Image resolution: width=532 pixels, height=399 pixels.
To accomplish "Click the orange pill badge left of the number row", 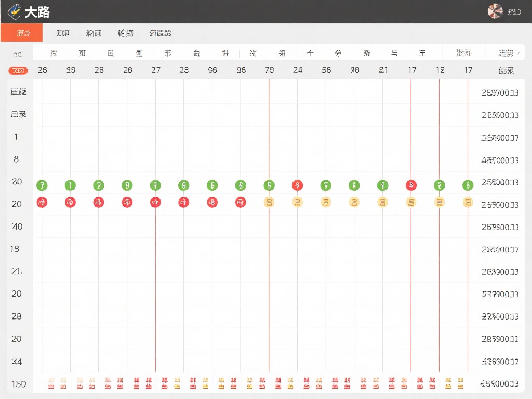I will click(x=18, y=70).
